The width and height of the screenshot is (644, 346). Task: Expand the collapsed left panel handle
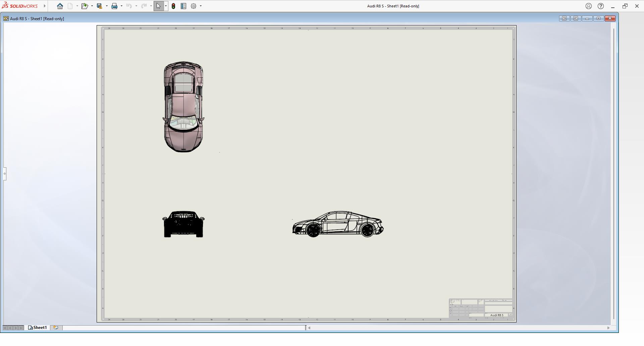[x=5, y=174]
